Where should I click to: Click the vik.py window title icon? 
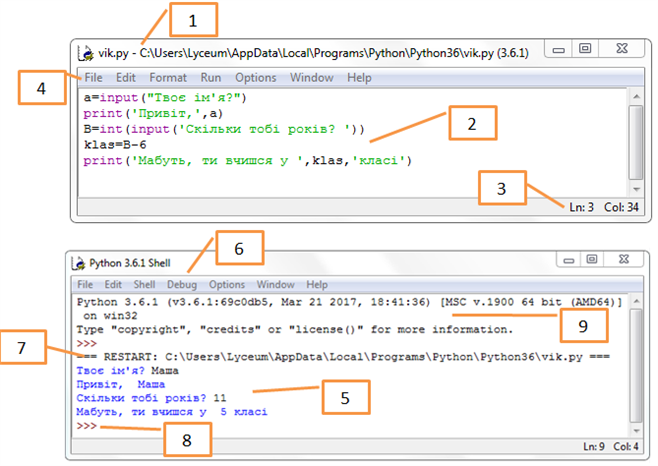87,50
